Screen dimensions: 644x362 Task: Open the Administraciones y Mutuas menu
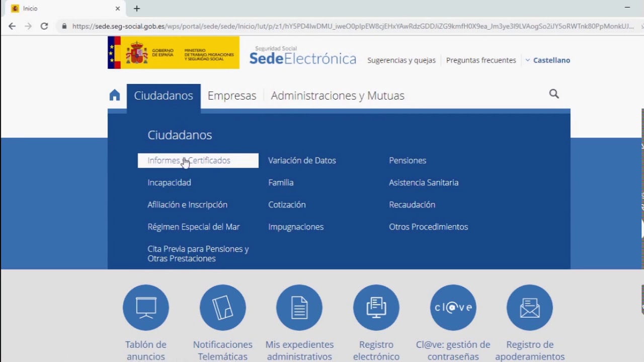tap(337, 95)
